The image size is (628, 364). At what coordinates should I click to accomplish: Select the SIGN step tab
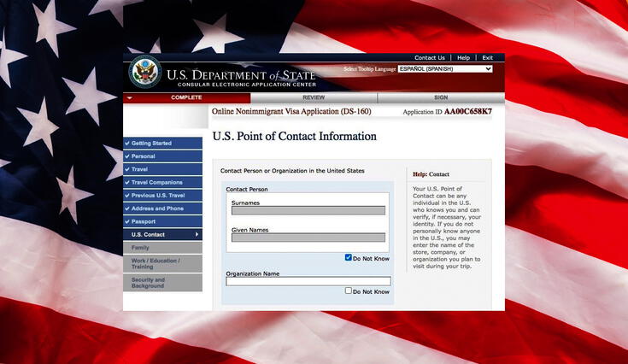(441, 97)
